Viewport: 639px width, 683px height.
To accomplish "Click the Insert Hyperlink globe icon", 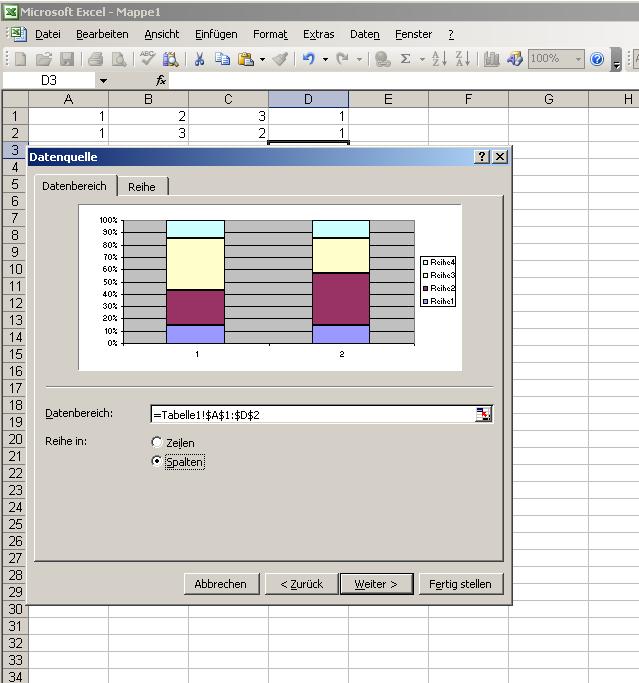I will (382, 59).
